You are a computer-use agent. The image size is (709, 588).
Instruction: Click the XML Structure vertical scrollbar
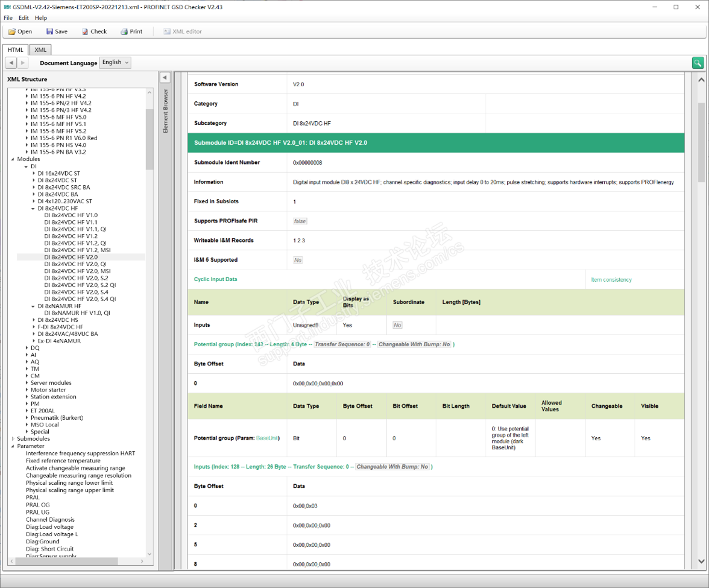point(150,139)
